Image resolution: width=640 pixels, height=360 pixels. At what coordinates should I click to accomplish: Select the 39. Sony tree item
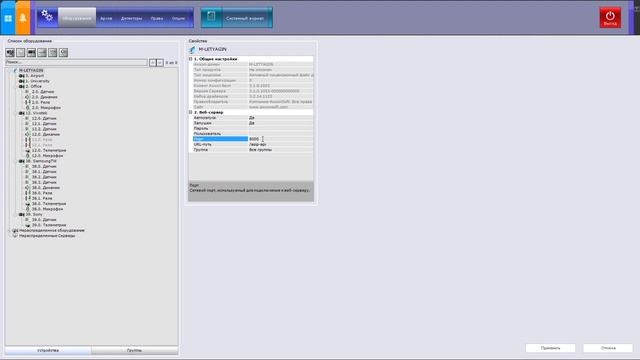[x=34, y=214]
